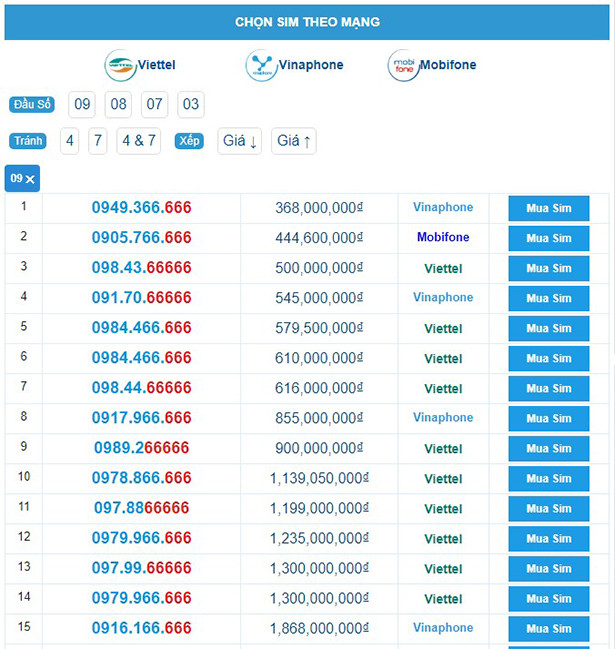Viewport: 615px width, 649px height.
Task: Click Mobifone carrier in row 2
Action: click(443, 237)
